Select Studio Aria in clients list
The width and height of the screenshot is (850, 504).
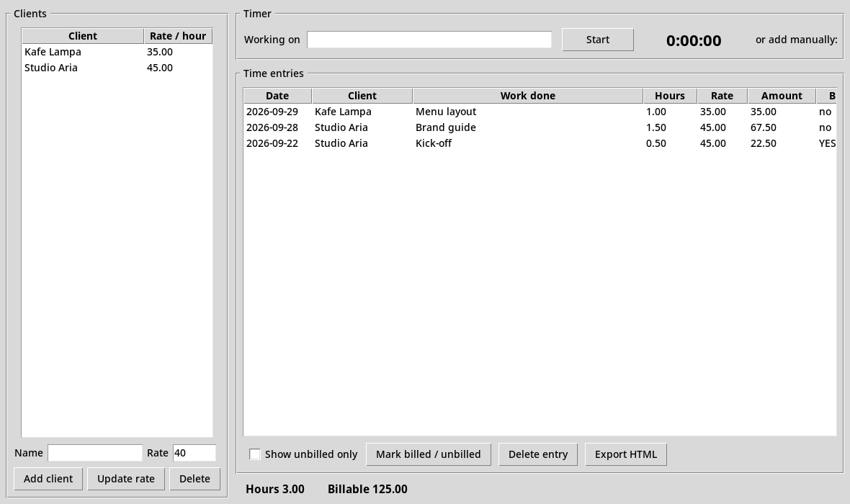[x=51, y=68]
